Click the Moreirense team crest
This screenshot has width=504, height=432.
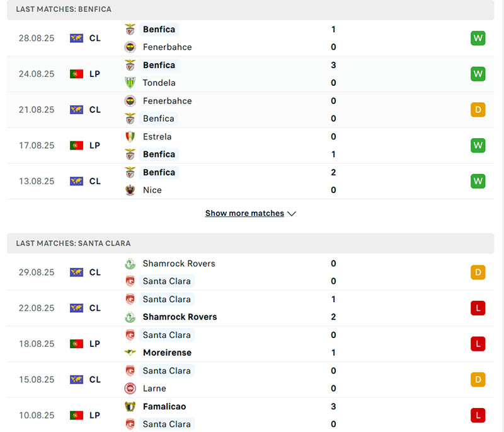click(x=130, y=353)
